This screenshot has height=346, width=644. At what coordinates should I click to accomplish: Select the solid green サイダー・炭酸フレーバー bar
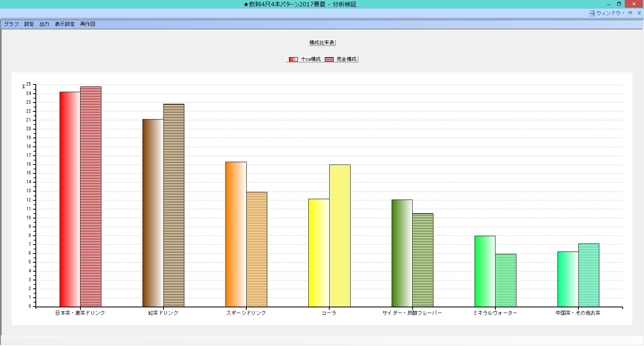coord(402,253)
